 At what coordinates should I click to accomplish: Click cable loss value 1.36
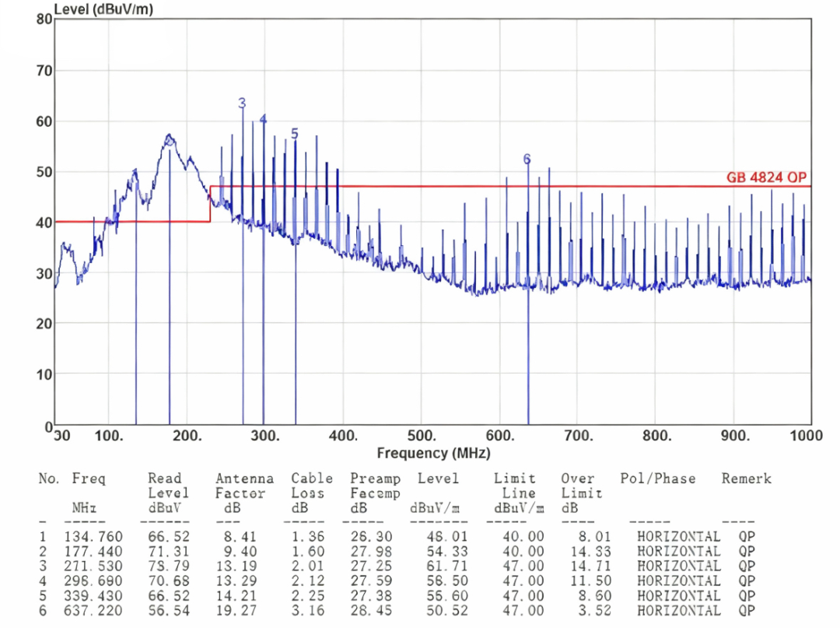click(x=307, y=537)
